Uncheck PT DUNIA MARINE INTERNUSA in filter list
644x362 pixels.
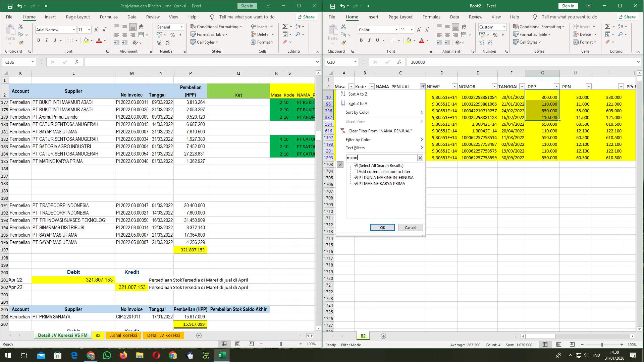tap(356, 178)
